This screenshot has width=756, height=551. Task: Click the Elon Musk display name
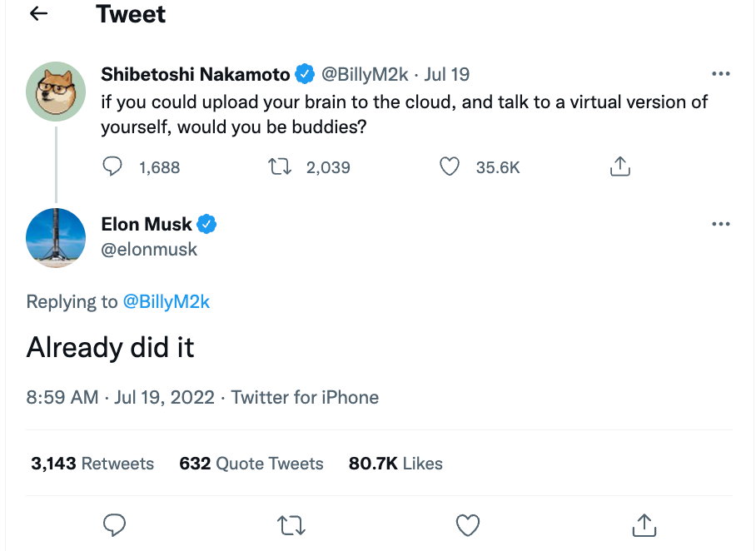[147, 224]
